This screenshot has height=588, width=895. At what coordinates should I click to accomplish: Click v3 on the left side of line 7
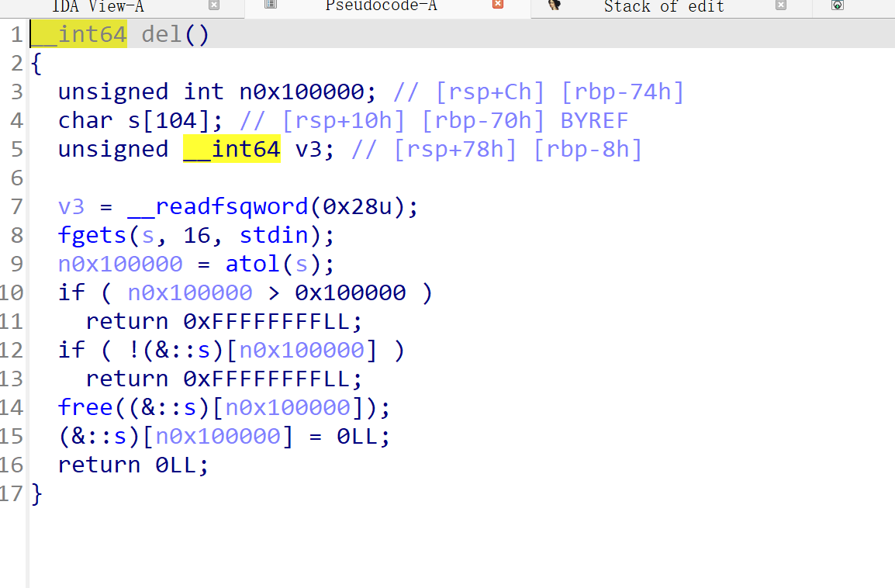pos(71,206)
